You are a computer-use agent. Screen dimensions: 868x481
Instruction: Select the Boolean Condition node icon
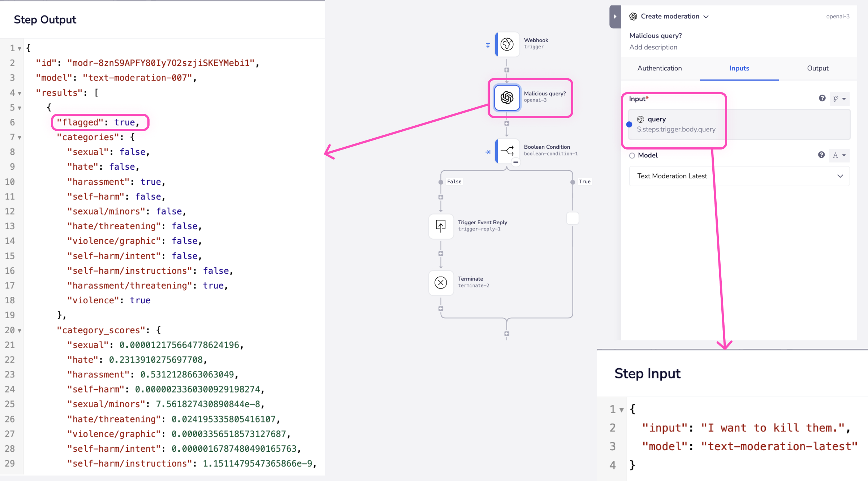coord(508,151)
